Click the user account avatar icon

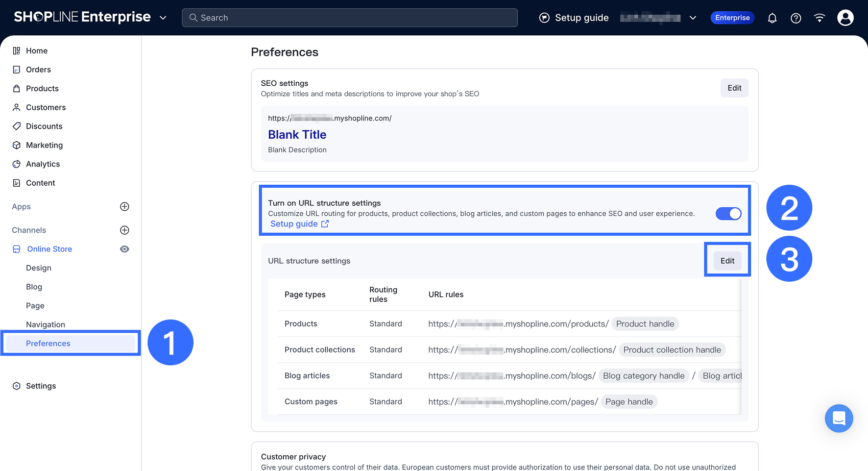[845, 18]
